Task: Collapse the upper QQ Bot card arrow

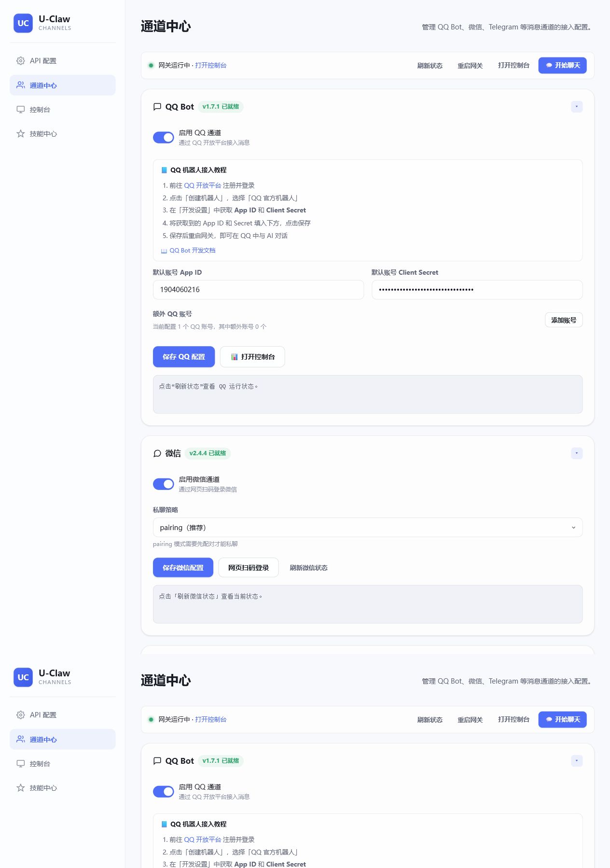Action: click(x=577, y=107)
